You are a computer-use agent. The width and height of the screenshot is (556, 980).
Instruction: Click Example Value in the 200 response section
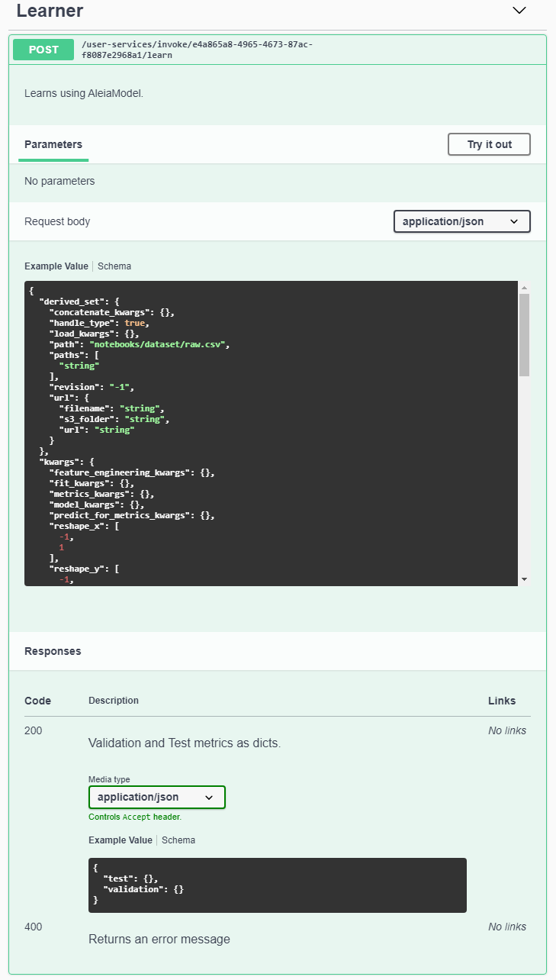pos(120,840)
